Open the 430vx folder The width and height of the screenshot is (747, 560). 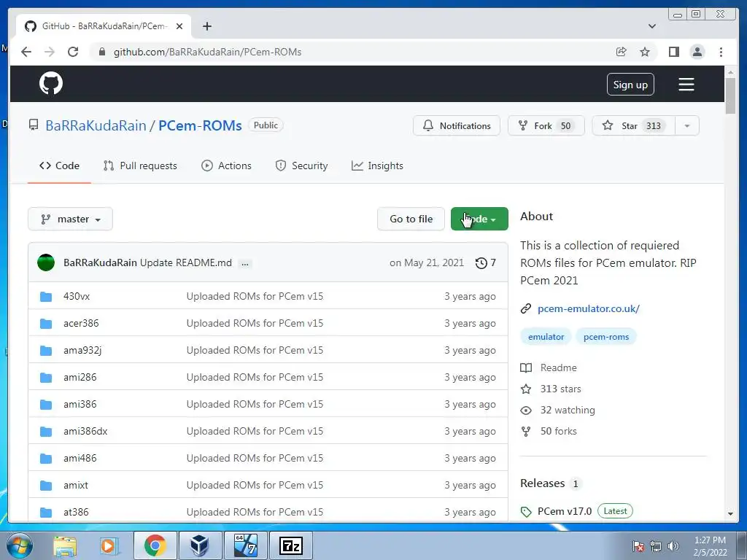[77, 296]
